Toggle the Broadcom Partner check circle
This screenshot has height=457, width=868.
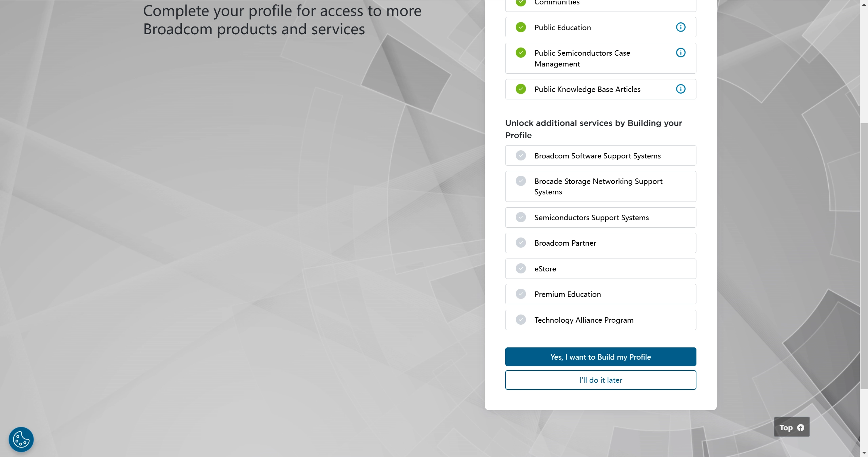tap(521, 243)
